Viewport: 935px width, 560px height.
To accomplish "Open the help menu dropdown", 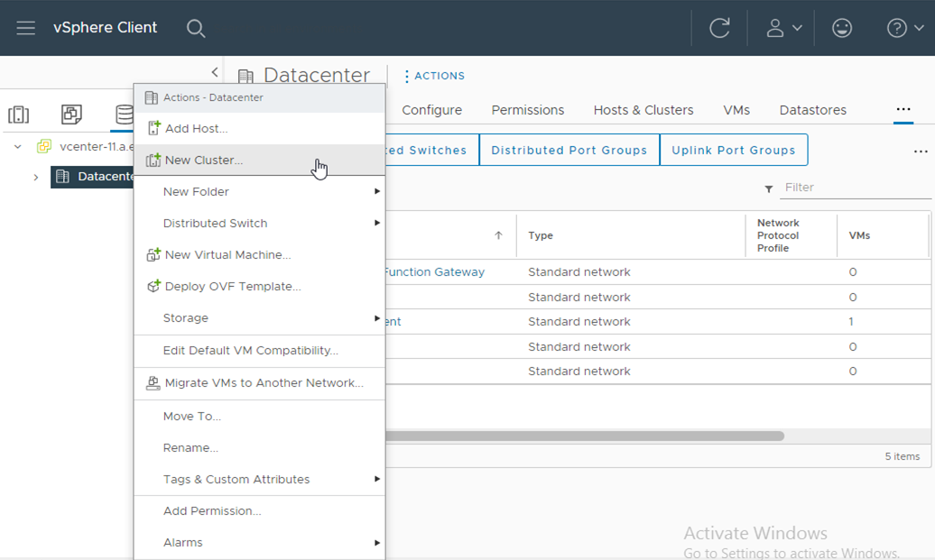I will click(x=904, y=28).
